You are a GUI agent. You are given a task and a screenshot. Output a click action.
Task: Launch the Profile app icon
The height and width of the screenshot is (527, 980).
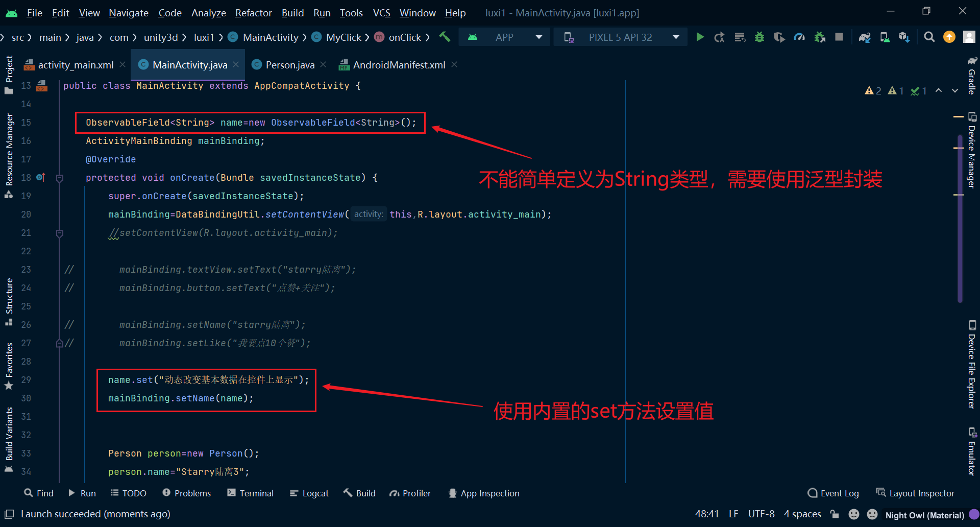pos(799,37)
